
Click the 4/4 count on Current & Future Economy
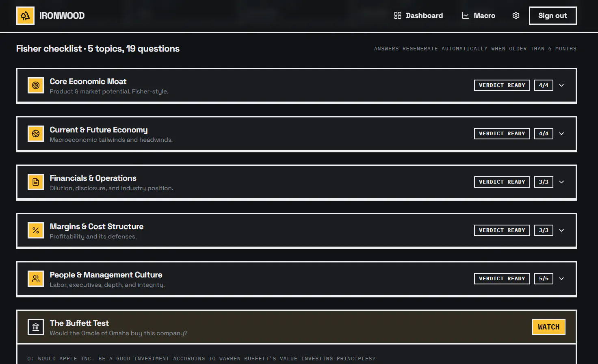(x=544, y=134)
